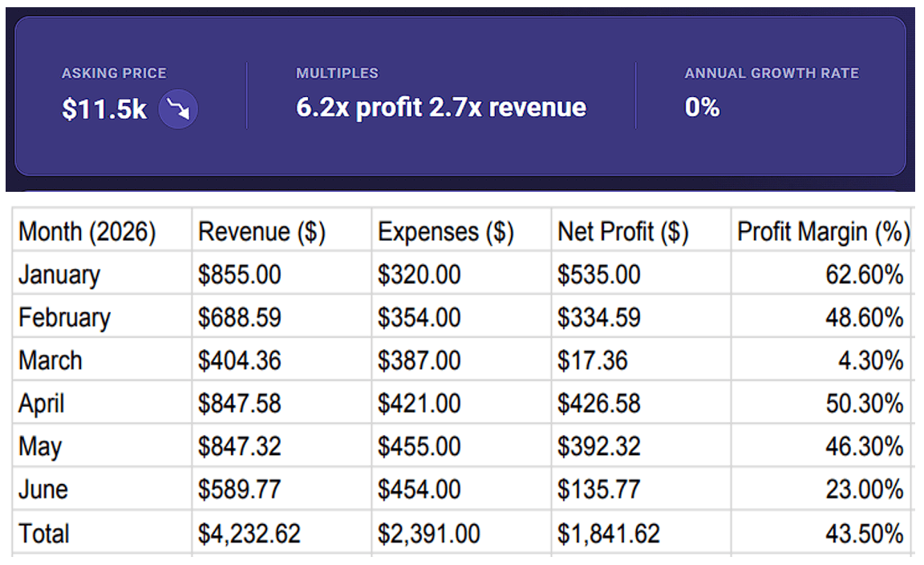Image resolution: width=924 pixels, height=565 pixels.
Task: Click the $135.77 June net profit cell
Action: 642,489
